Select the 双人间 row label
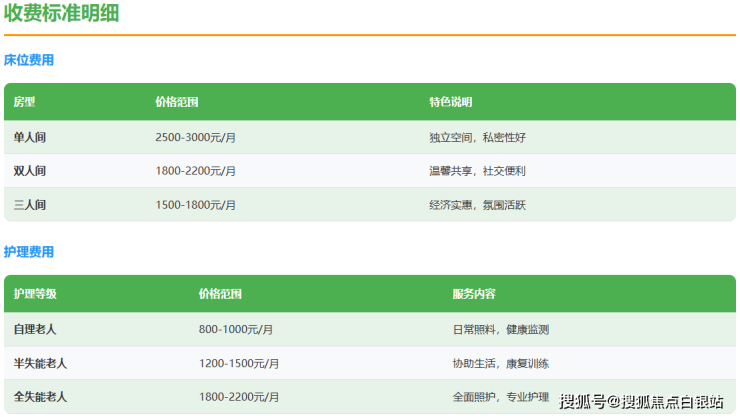Screen dimensions: 740x418 tap(30, 171)
